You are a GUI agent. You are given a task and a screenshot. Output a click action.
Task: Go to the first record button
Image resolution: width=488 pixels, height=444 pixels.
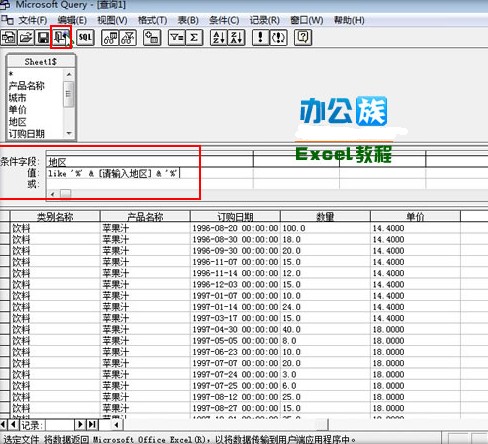3,425
